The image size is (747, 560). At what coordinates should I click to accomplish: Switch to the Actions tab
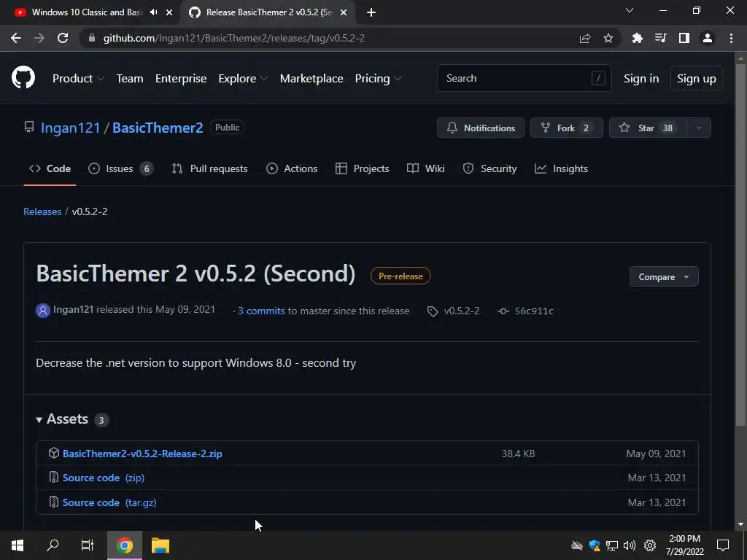click(292, 168)
